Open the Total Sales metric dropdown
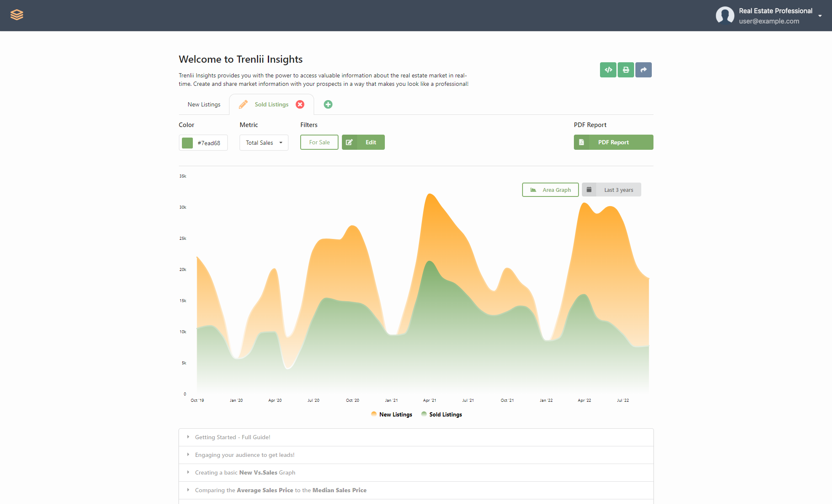The image size is (832, 504). pyautogui.click(x=264, y=143)
